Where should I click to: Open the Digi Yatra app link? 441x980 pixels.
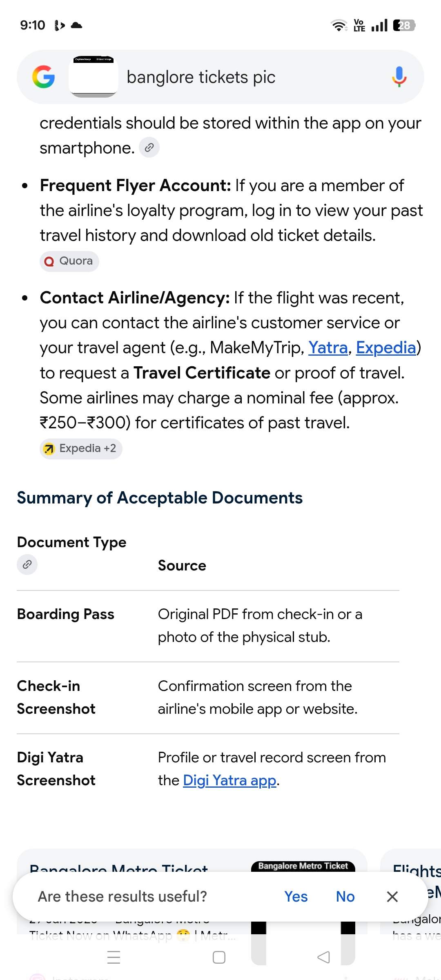click(x=229, y=780)
